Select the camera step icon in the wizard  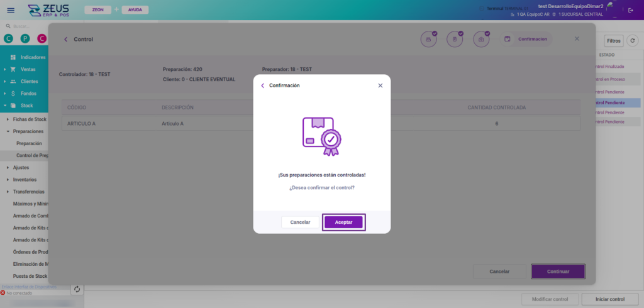[x=481, y=39]
